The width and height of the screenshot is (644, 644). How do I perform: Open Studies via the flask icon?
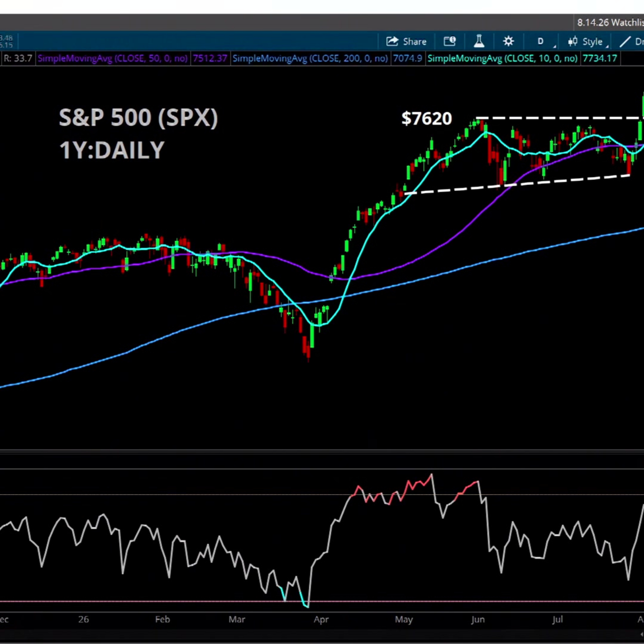(479, 42)
